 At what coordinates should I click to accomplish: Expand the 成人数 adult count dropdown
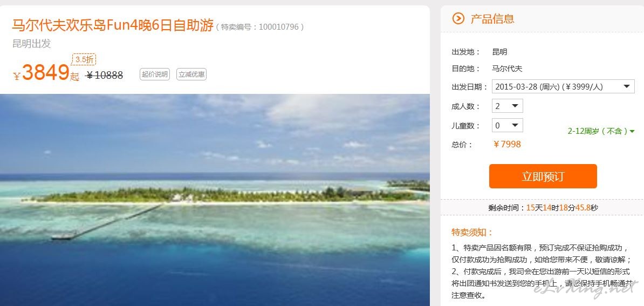point(507,106)
